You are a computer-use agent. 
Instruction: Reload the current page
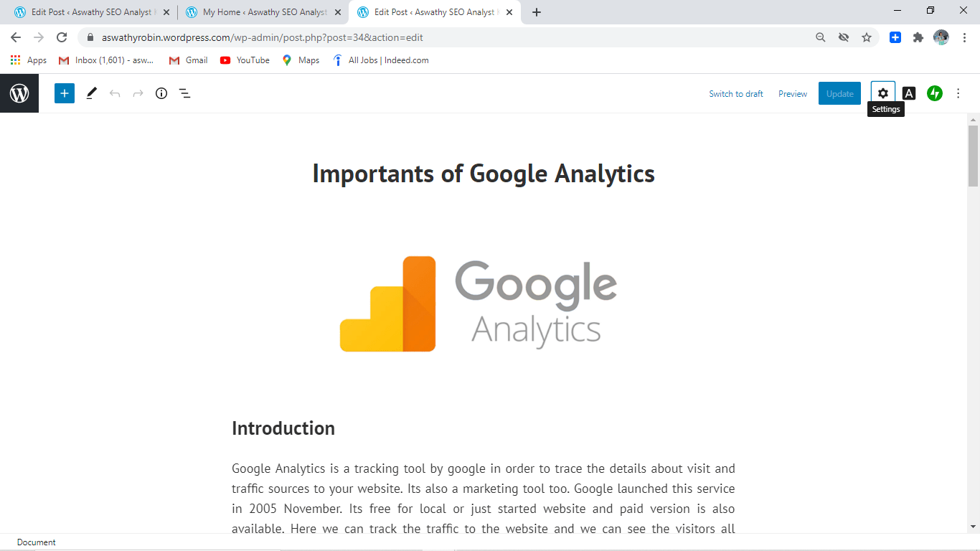62,37
